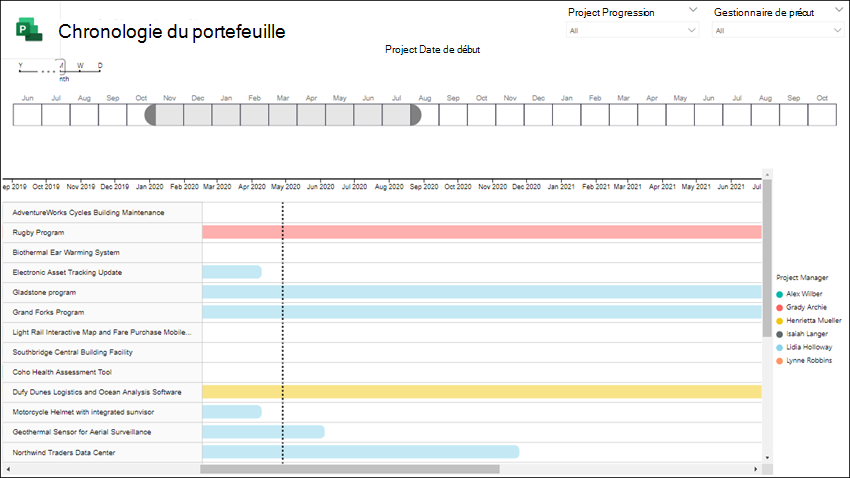Open the Project Progression All dropdown
The height and width of the screenshot is (478, 850).
[x=632, y=30]
